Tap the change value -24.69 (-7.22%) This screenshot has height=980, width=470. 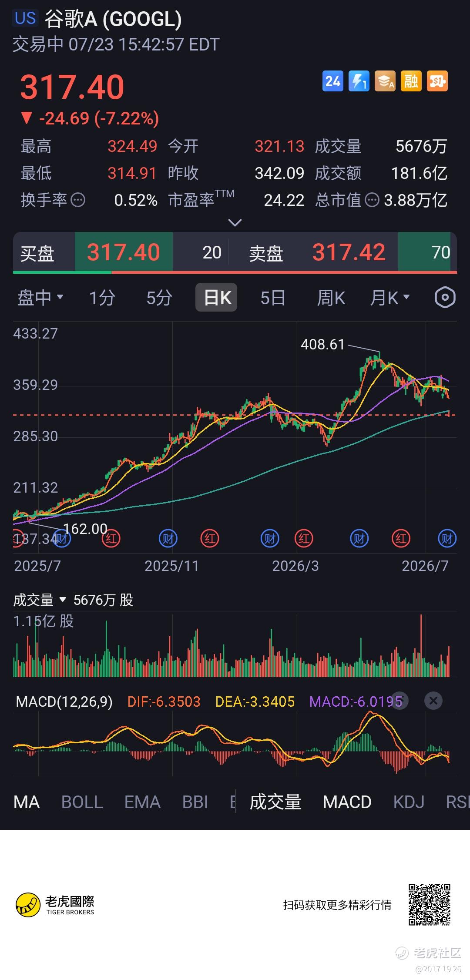90,118
